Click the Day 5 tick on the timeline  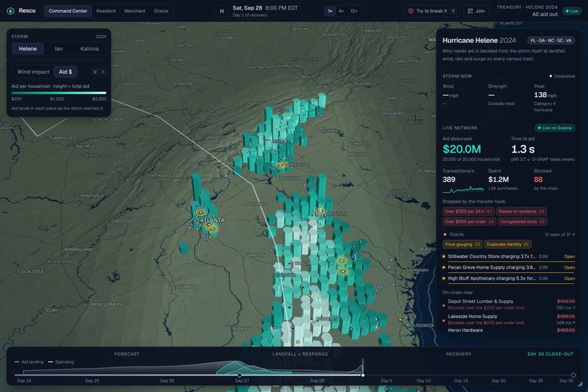click(x=386, y=381)
